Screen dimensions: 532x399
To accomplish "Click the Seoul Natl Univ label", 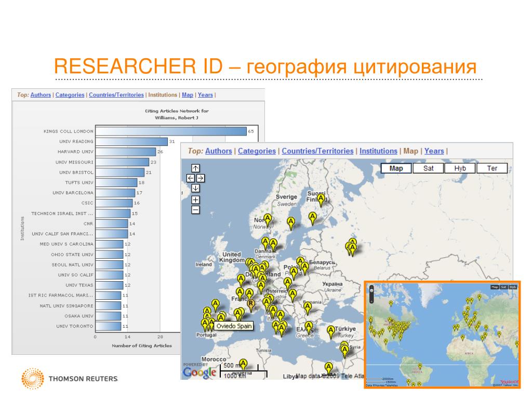I will click(x=72, y=264).
